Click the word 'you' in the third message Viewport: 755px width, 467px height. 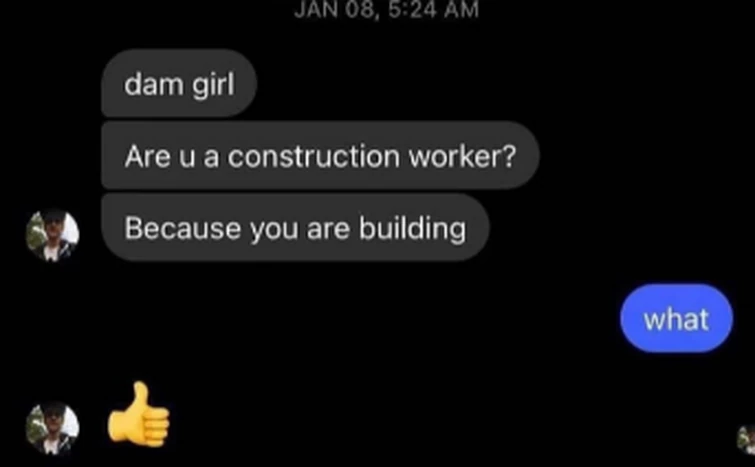point(274,231)
